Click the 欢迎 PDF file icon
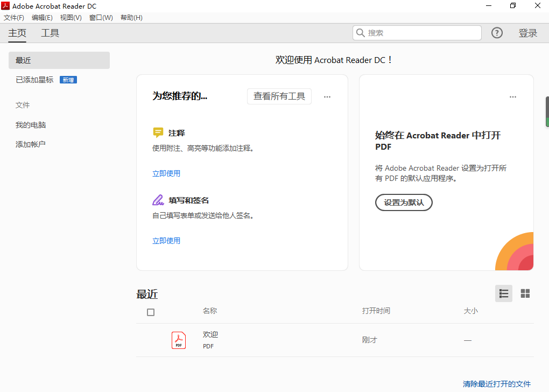Viewport: 549px width, 392px height. tap(179, 340)
